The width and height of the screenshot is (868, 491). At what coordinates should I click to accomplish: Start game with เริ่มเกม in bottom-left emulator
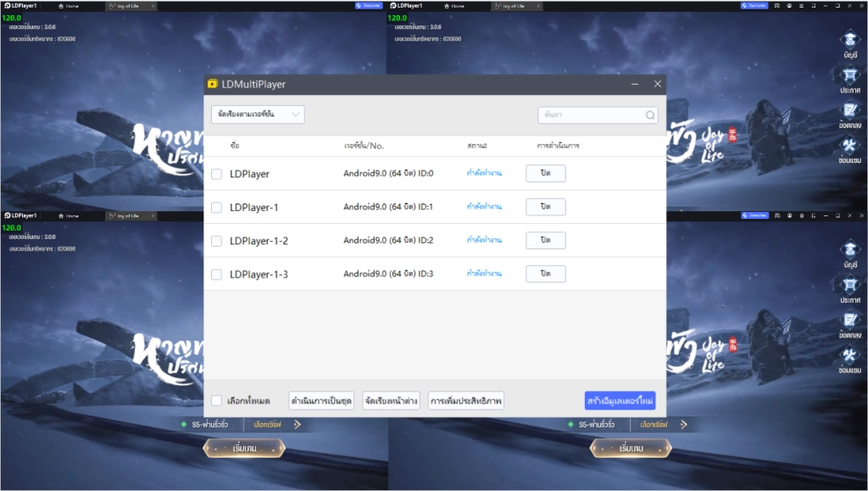pos(244,449)
